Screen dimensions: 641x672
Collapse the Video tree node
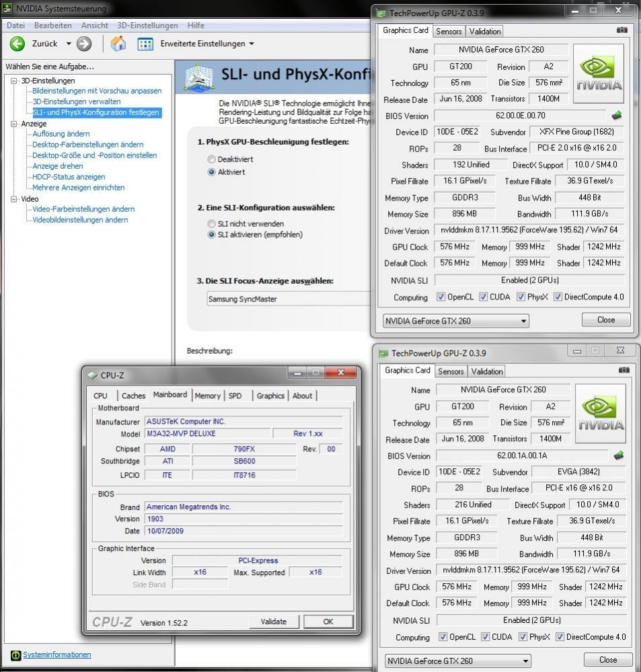pos(13,199)
